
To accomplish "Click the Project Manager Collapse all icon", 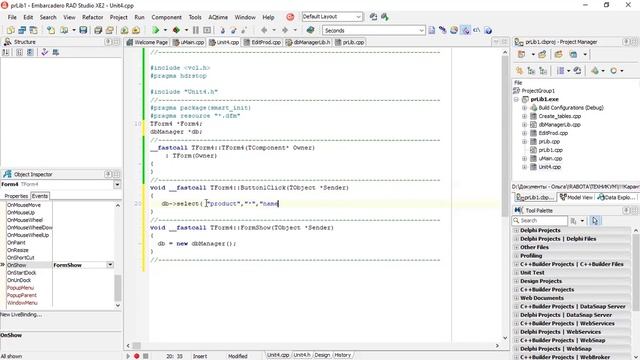I will (x=543, y=71).
